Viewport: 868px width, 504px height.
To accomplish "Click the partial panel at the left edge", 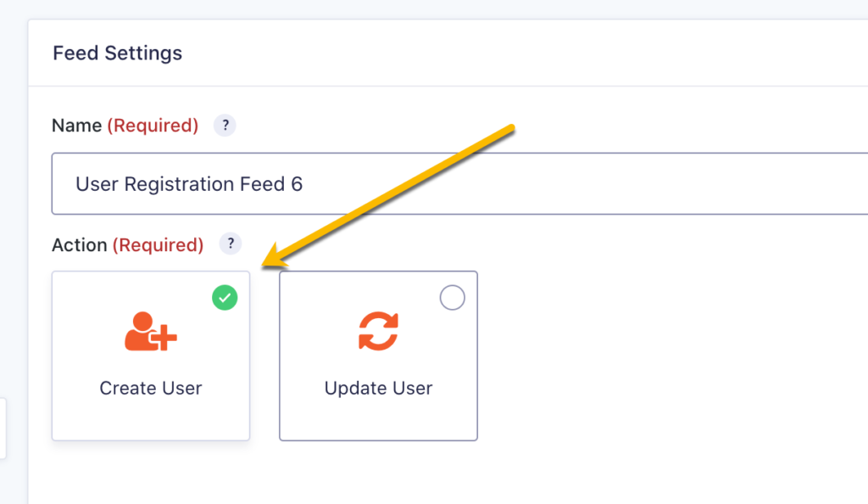I will pyautogui.click(x=3, y=428).
